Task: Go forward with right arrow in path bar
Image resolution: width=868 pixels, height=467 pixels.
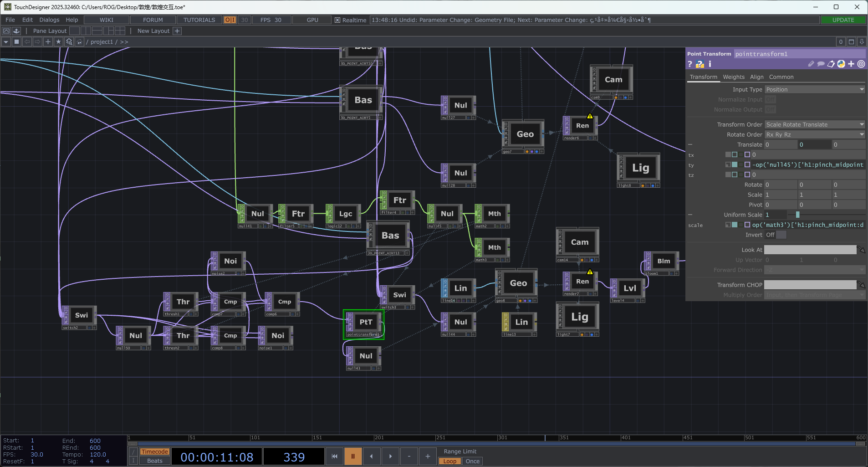Action: [x=37, y=42]
